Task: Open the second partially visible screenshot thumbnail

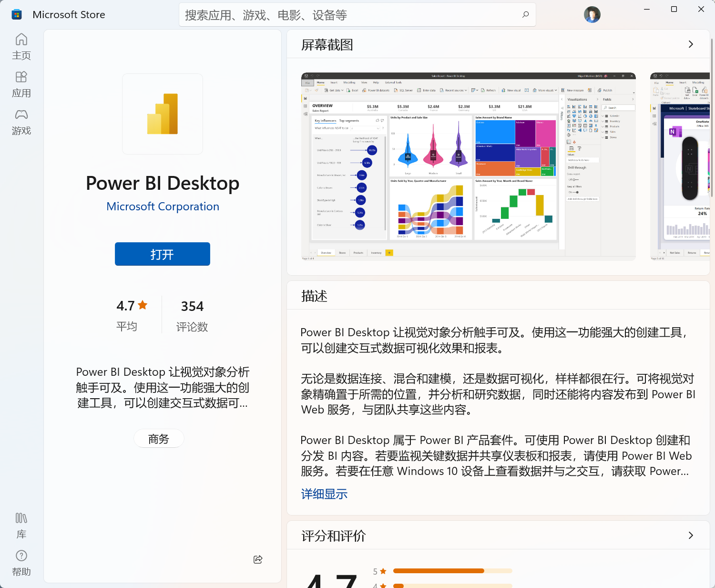Action: tap(680, 166)
